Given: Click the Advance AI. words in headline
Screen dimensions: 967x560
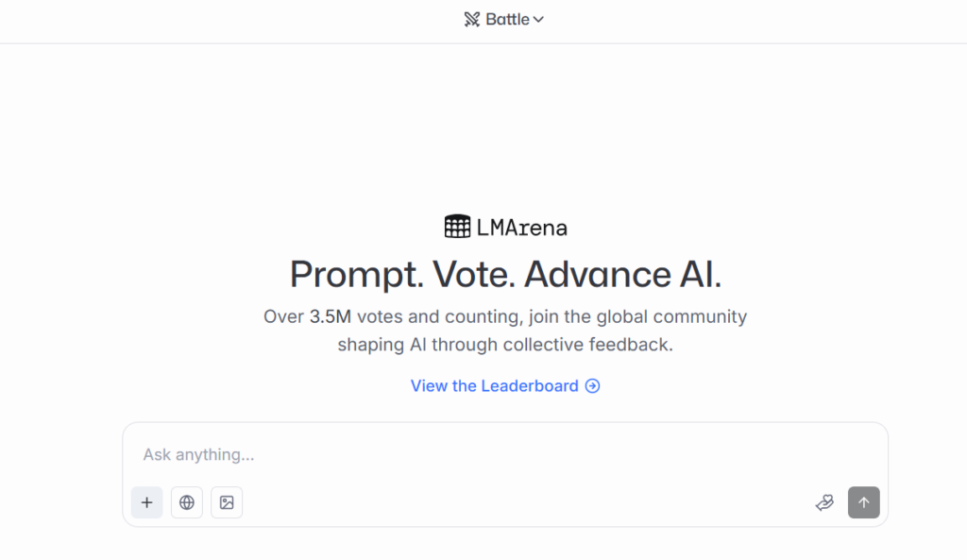Looking at the screenshot, I should (622, 274).
